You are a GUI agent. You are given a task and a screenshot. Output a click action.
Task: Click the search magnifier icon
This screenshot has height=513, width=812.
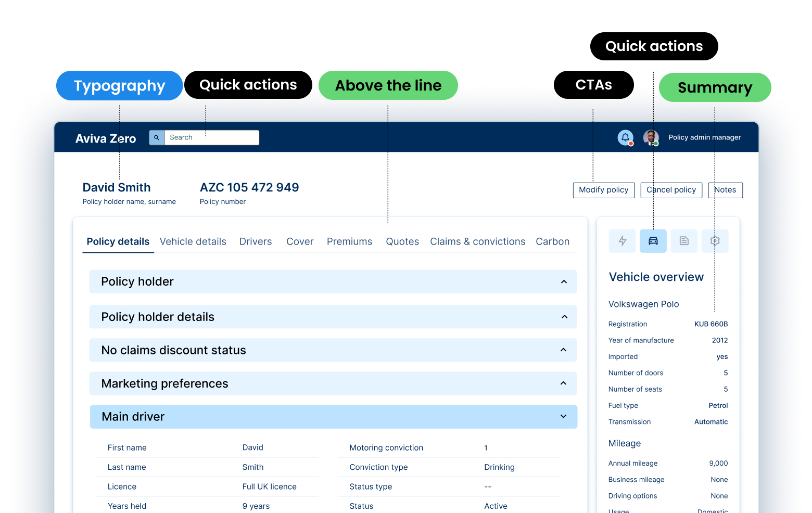click(156, 137)
